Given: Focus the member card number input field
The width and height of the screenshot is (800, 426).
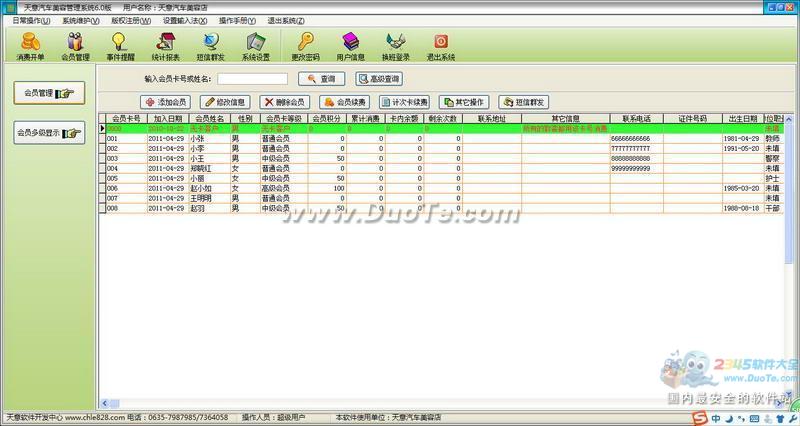Looking at the screenshot, I should click(x=252, y=78).
